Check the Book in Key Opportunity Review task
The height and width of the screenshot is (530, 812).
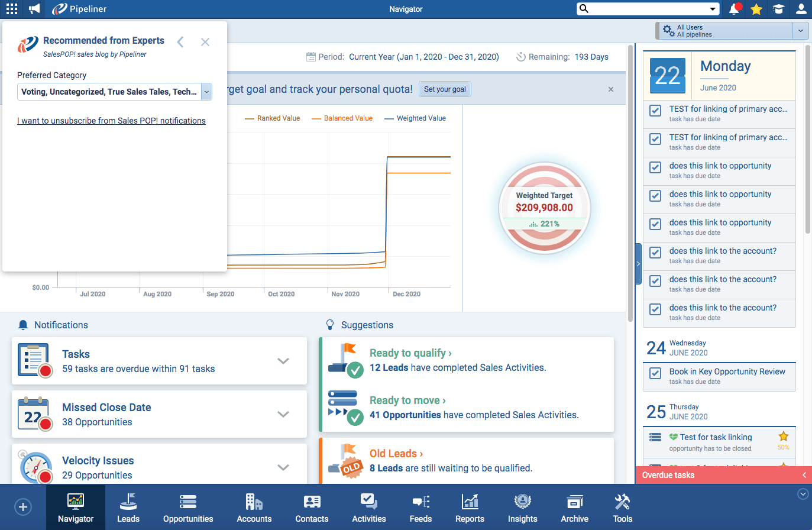click(655, 373)
